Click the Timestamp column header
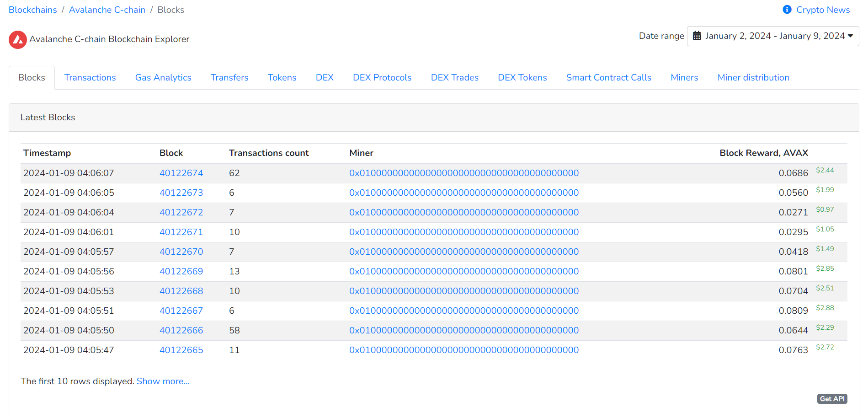Image resolution: width=868 pixels, height=413 pixels. tap(47, 153)
